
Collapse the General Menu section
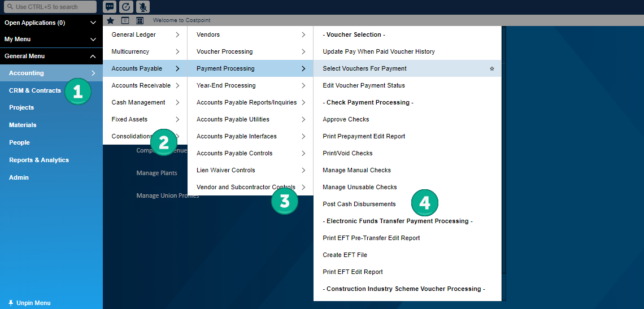[93, 56]
